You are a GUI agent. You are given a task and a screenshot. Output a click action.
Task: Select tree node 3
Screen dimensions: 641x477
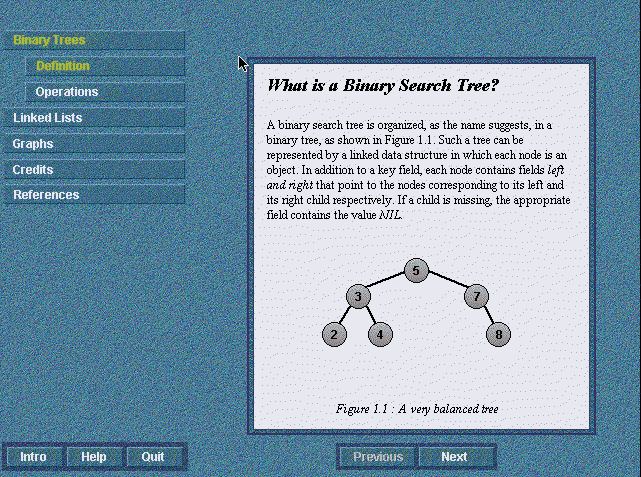(358, 296)
